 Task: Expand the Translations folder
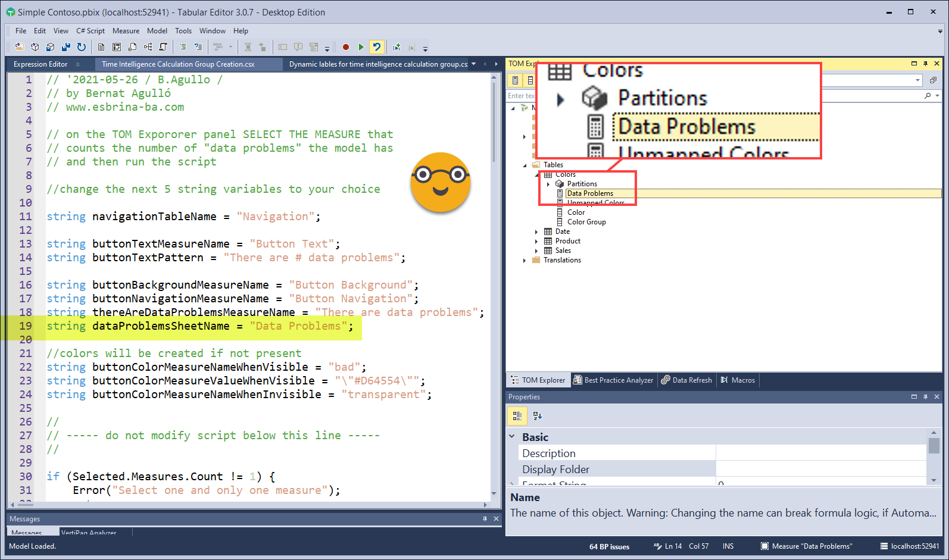[525, 260]
